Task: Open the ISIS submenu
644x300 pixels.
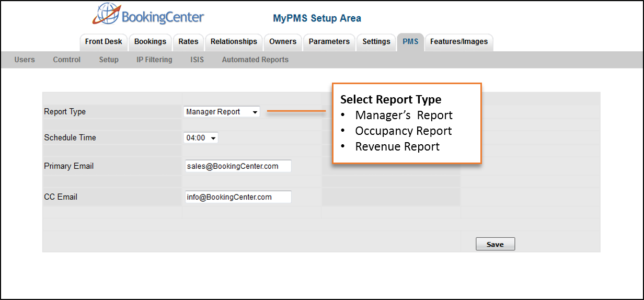Action: click(197, 60)
